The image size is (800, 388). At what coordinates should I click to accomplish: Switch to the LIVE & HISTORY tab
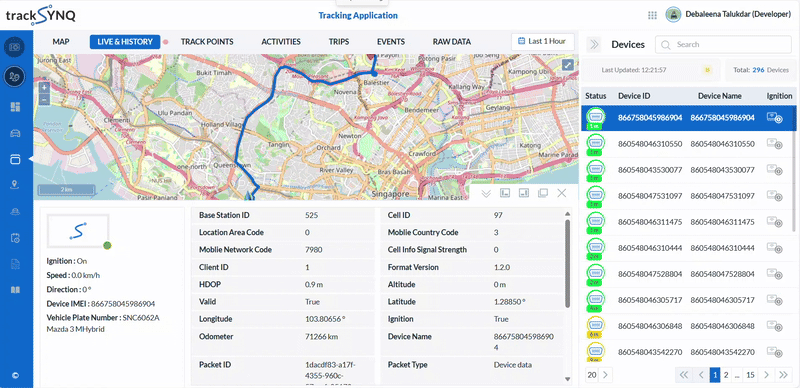pyautogui.click(x=125, y=42)
